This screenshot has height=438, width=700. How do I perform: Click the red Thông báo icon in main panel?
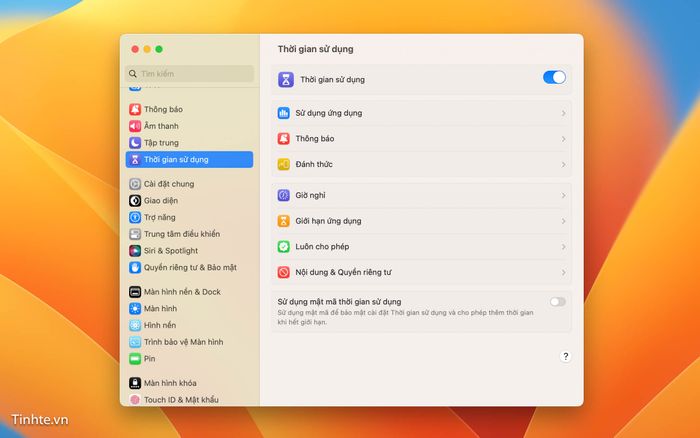point(283,139)
